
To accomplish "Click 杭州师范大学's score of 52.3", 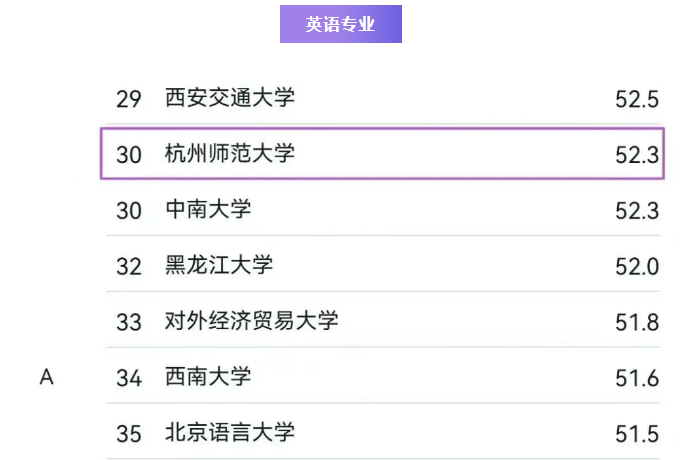I will (637, 155).
